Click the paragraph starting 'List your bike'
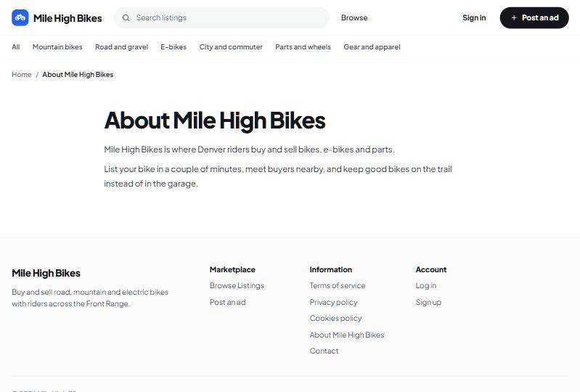Image resolution: width=580 pixels, height=392 pixels. (x=278, y=176)
